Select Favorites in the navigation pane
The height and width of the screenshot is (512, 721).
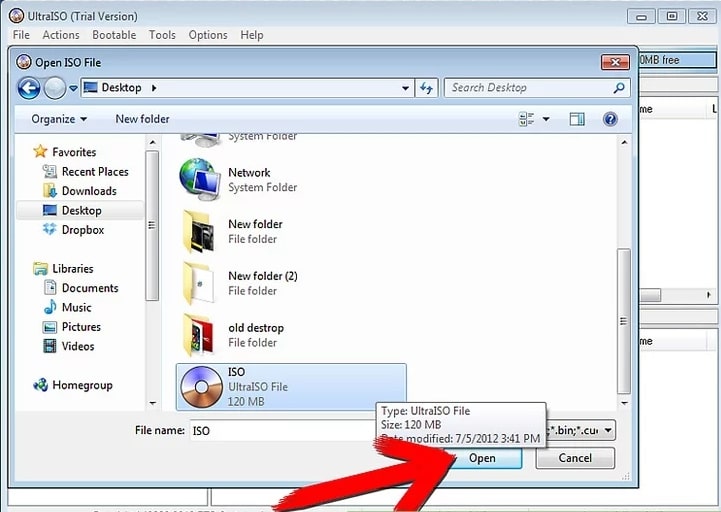74,152
